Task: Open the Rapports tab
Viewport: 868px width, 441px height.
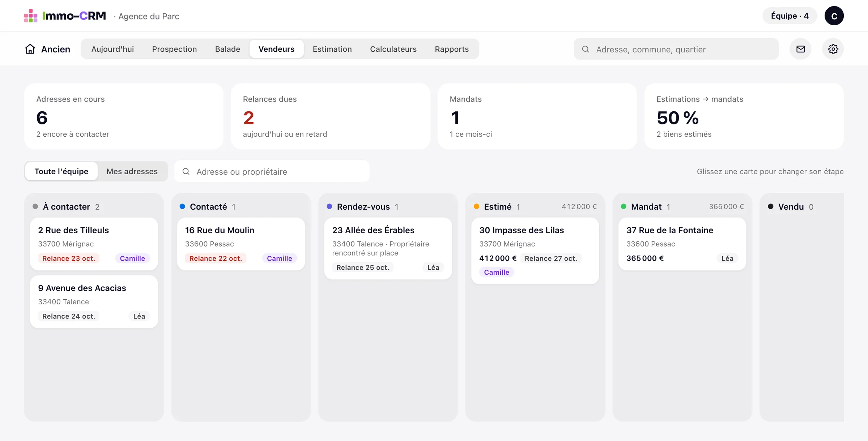Action: (452, 49)
